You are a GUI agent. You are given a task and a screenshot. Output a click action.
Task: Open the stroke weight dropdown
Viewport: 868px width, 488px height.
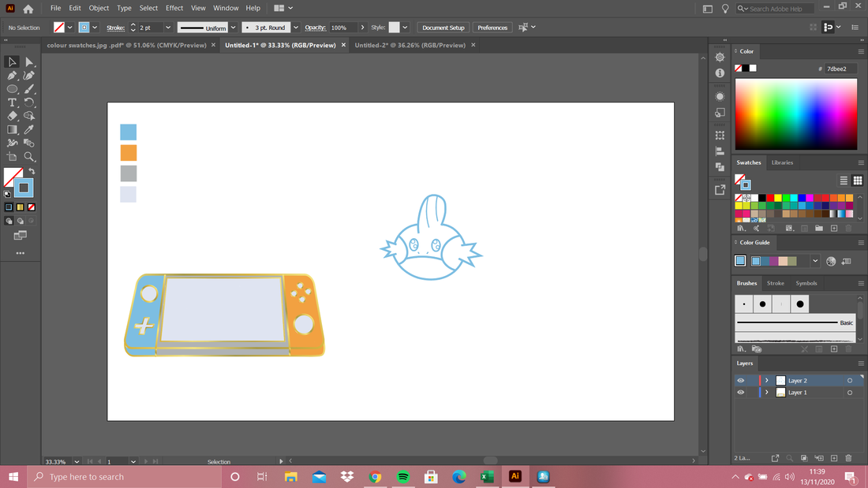[168, 28]
